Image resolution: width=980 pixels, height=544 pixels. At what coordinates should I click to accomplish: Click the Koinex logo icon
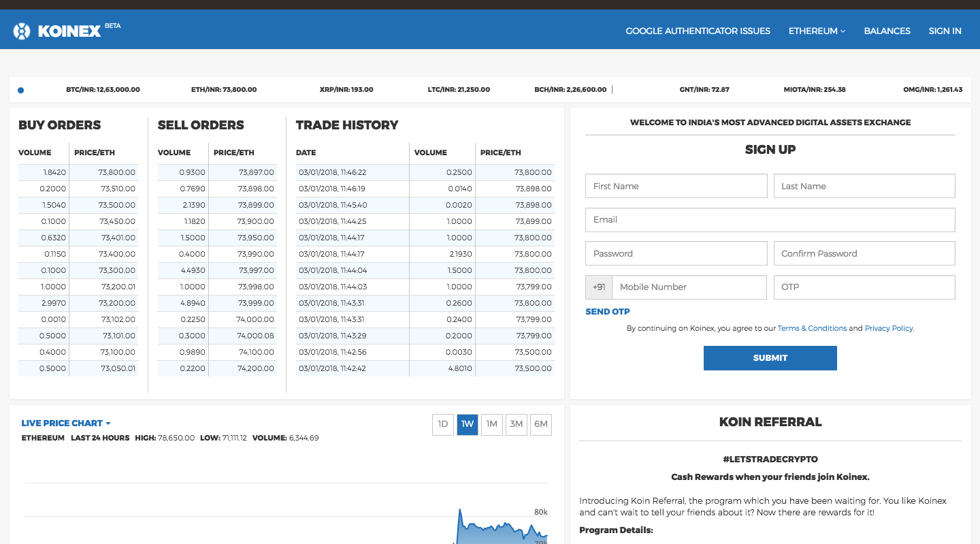tap(22, 31)
